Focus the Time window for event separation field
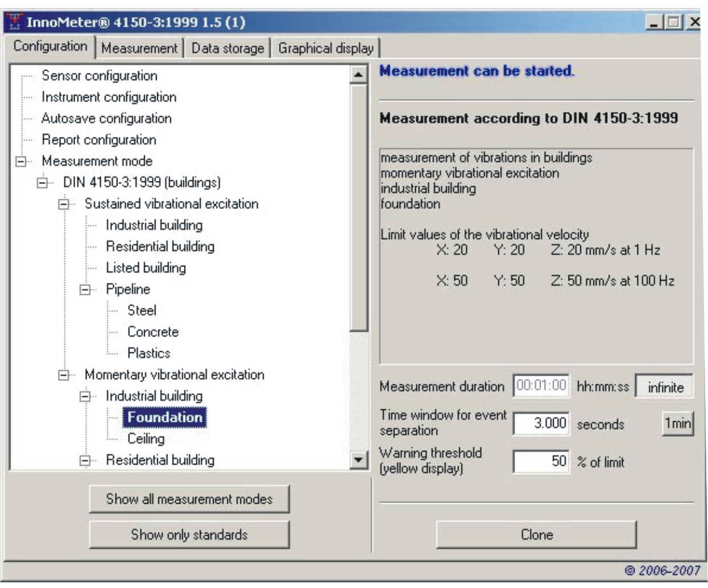The image size is (708, 588). (541, 423)
